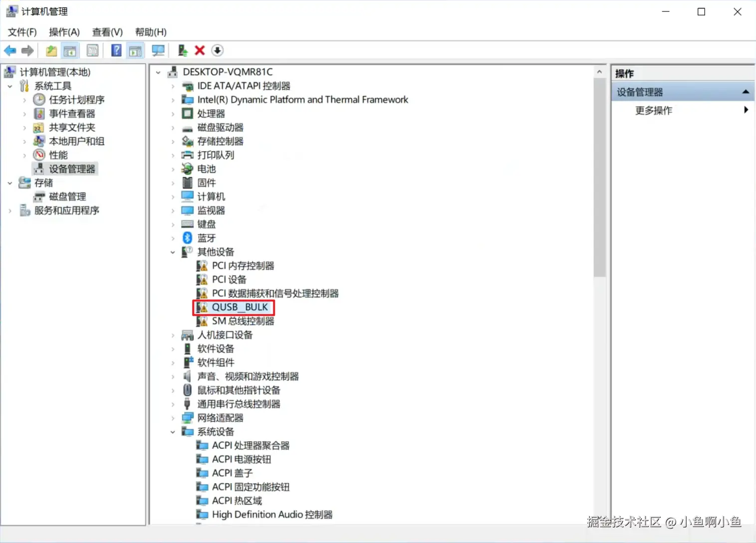Click the warning icon beside SM 总线控制器
This screenshot has height=543, width=756.
coord(202,321)
